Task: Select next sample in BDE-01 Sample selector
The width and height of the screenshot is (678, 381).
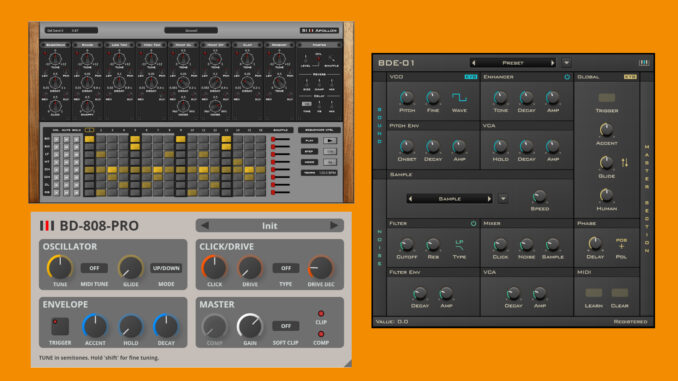Action: tap(489, 199)
